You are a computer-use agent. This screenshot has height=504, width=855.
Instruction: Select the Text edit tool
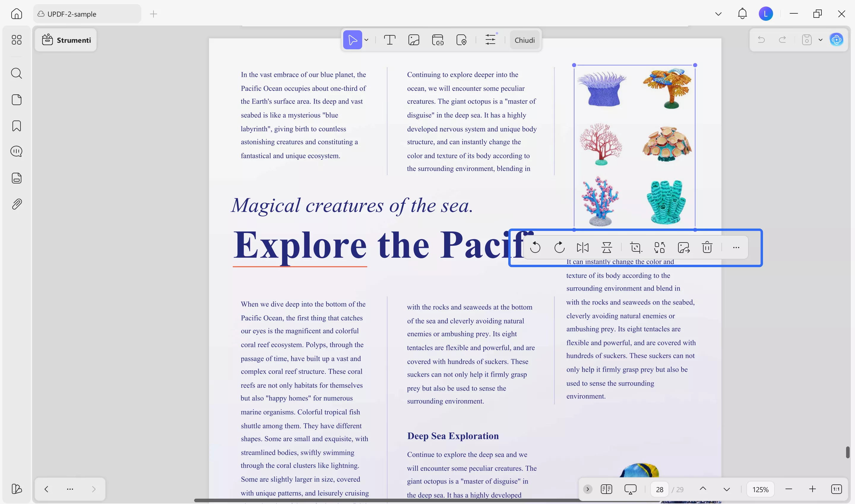pyautogui.click(x=389, y=40)
